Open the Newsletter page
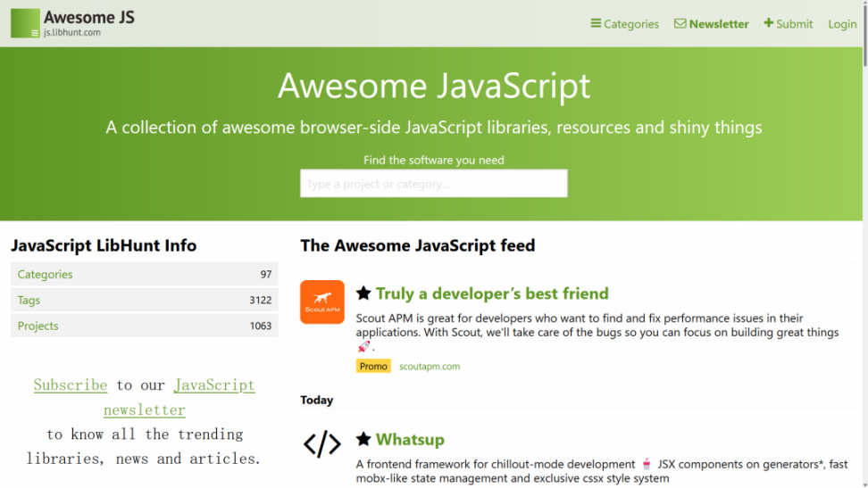Screen dimensions: 868x488 coord(712,24)
